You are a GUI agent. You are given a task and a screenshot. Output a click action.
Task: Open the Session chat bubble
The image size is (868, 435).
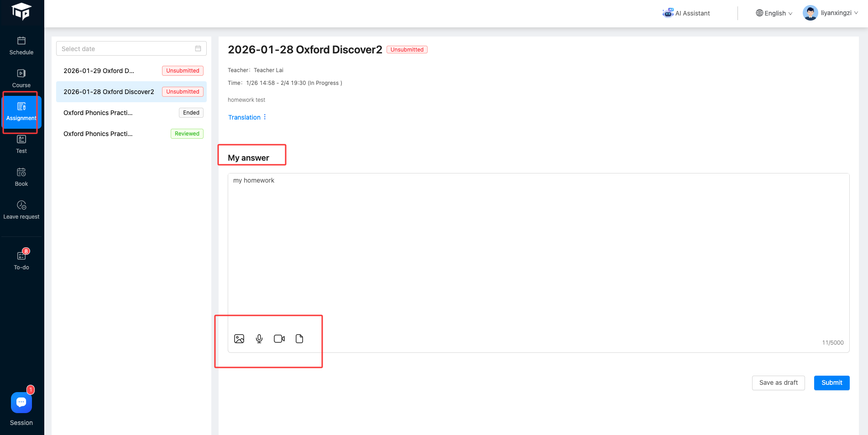[x=21, y=402]
